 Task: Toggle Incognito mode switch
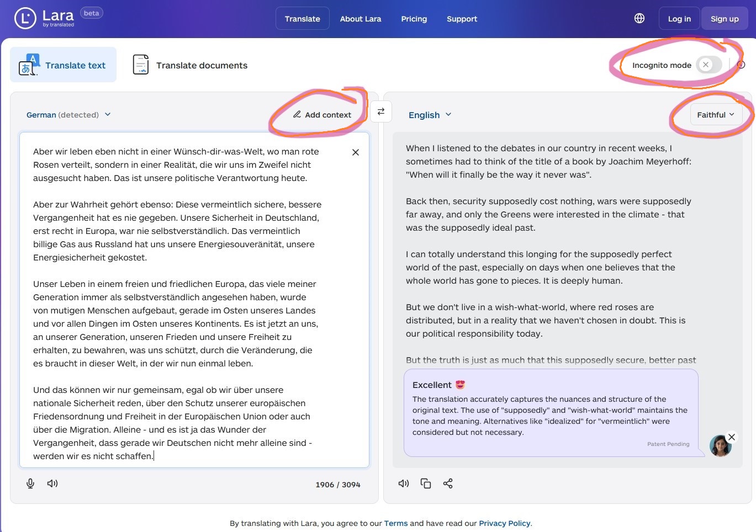tap(709, 65)
